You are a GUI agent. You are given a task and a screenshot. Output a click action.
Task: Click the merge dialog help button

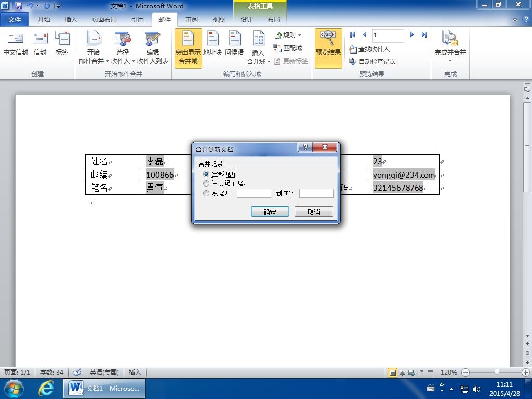pos(305,147)
